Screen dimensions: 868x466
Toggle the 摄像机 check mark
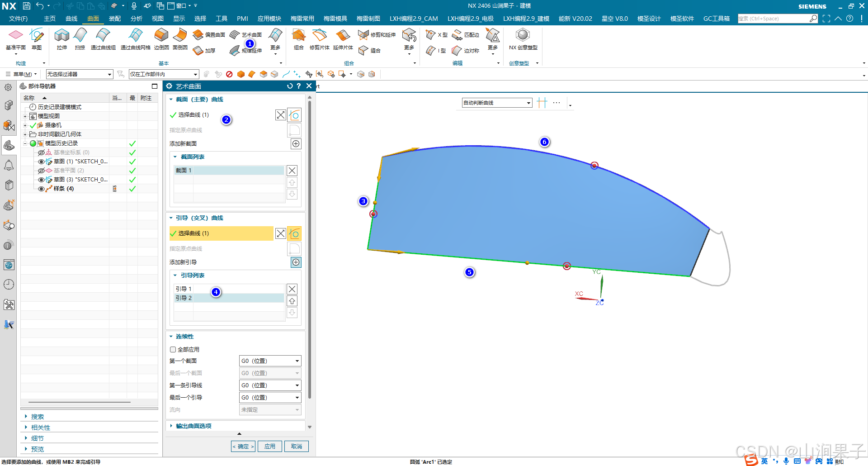33,125
